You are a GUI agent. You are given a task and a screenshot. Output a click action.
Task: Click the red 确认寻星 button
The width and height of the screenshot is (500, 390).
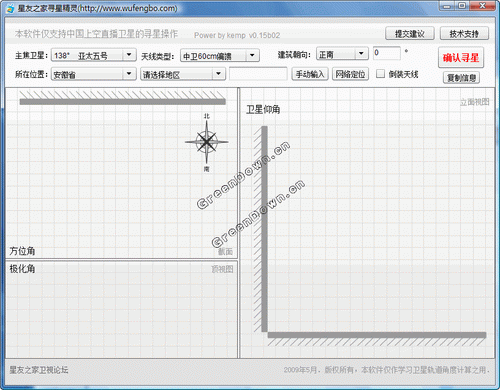tap(461, 58)
